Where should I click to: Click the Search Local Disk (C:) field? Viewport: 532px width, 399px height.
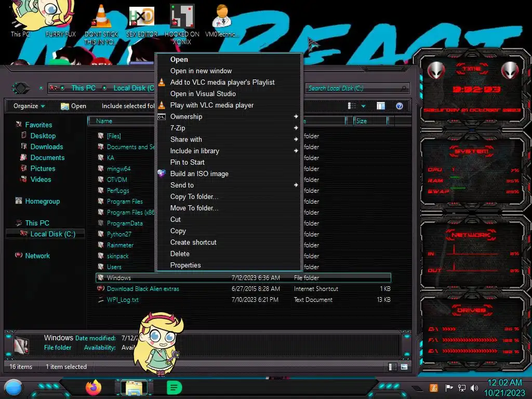click(357, 88)
